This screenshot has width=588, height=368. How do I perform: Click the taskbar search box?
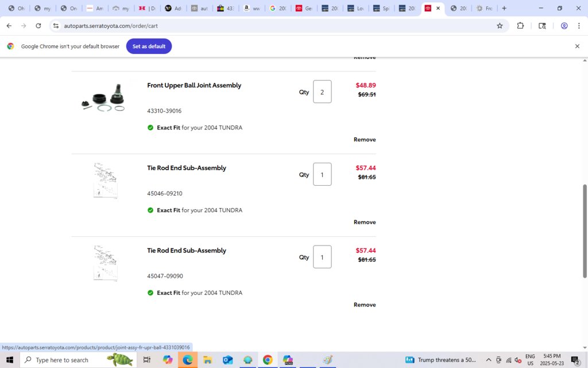(78, 360)
